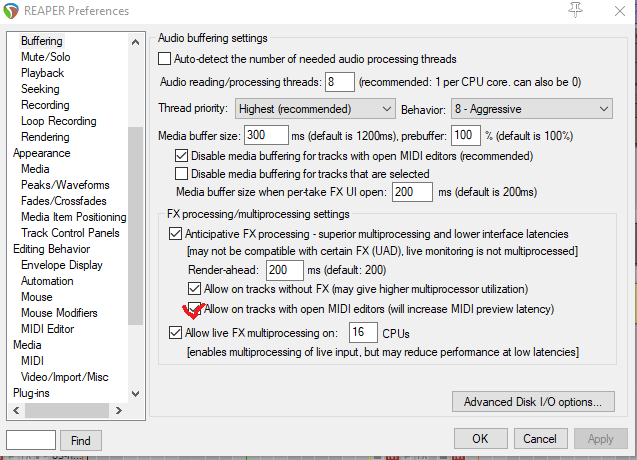Click the Apply button
The width and height of the screenshot is (637, 460).
600,438
